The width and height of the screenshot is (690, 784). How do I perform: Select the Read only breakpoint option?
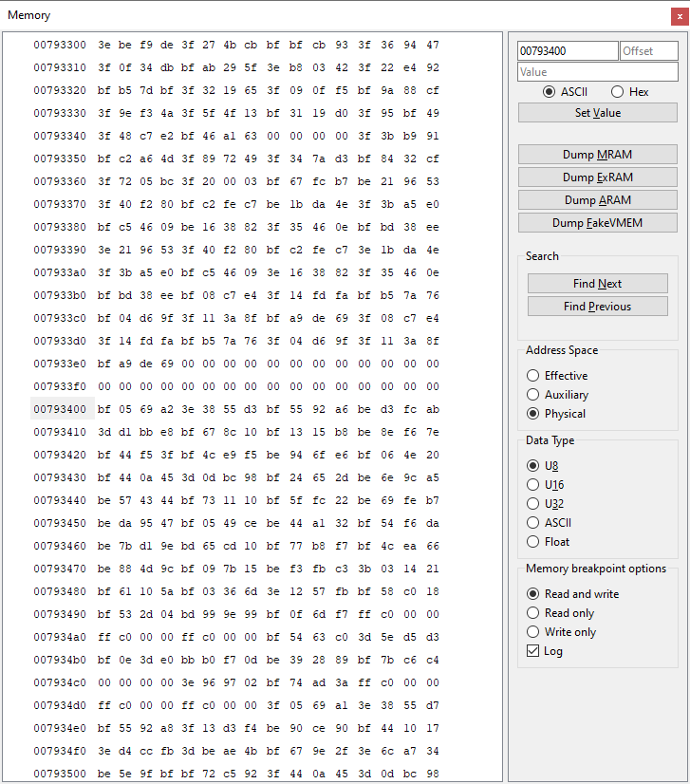(x=561, y=612)
